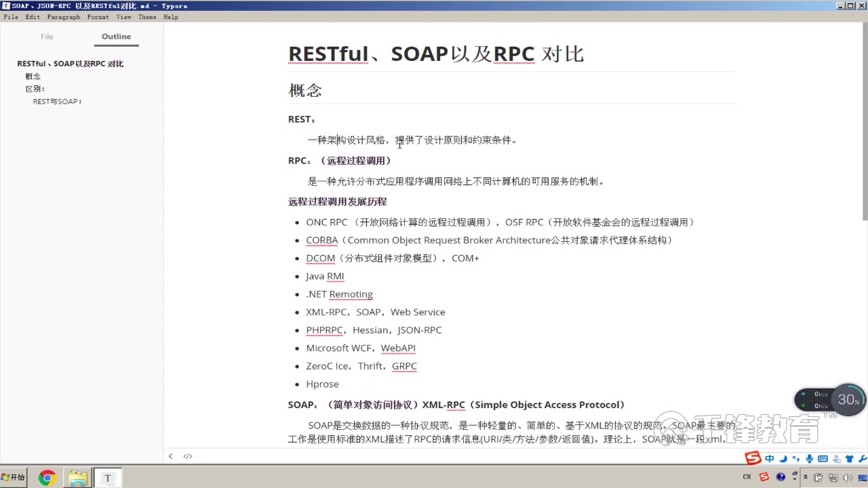Image resolution: width=868 pixels, height=488 pixels.
Task: Open the Sogou skin shirt icon
Action: 849,459
